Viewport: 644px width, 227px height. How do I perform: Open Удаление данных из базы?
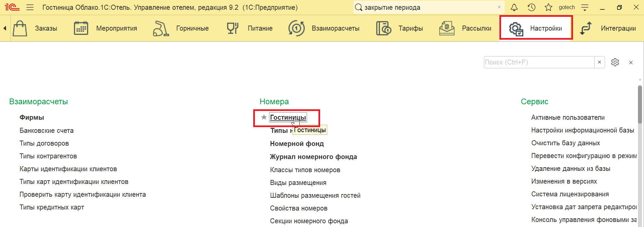tap(571, 168)
